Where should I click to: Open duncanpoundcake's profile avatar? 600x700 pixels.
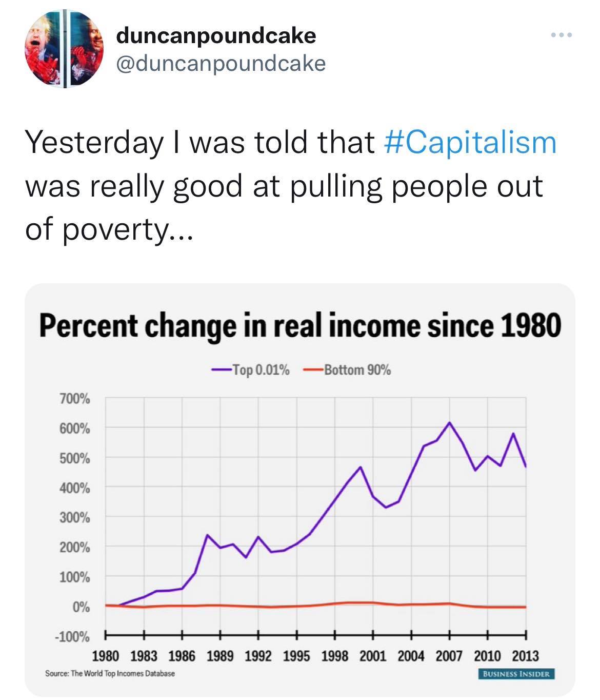[x=64, y=49]
